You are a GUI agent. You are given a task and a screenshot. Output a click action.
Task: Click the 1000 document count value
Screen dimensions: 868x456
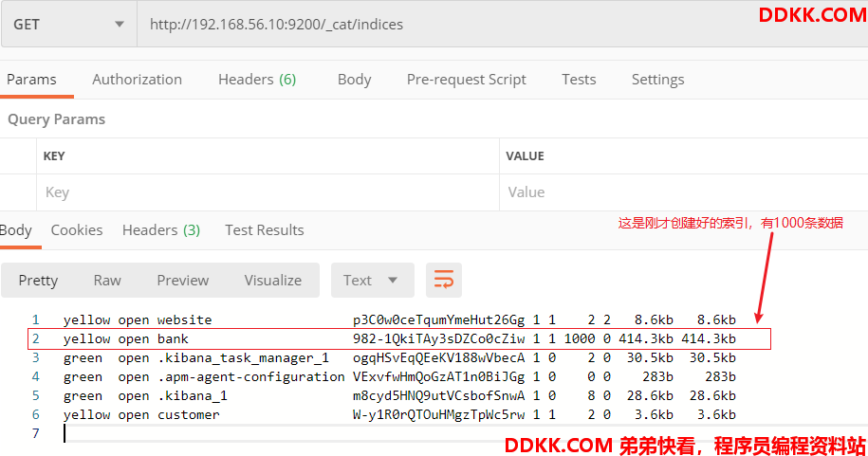click(x=580, y=338)
